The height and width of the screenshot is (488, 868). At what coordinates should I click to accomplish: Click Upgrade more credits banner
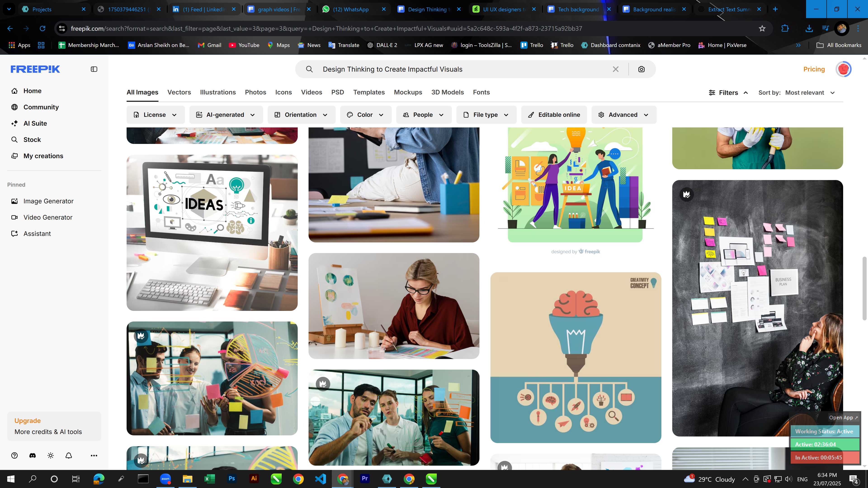[x=54, y=426]
